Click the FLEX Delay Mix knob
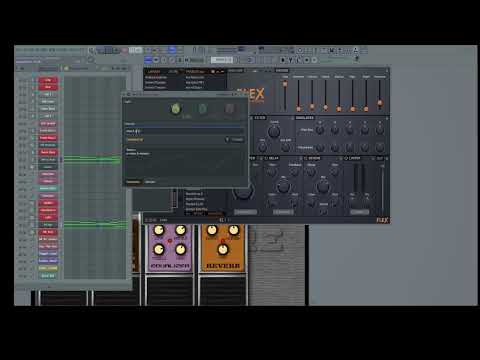Image resolution: width=480 pixels, height=360 pixels. pos(284,186)
